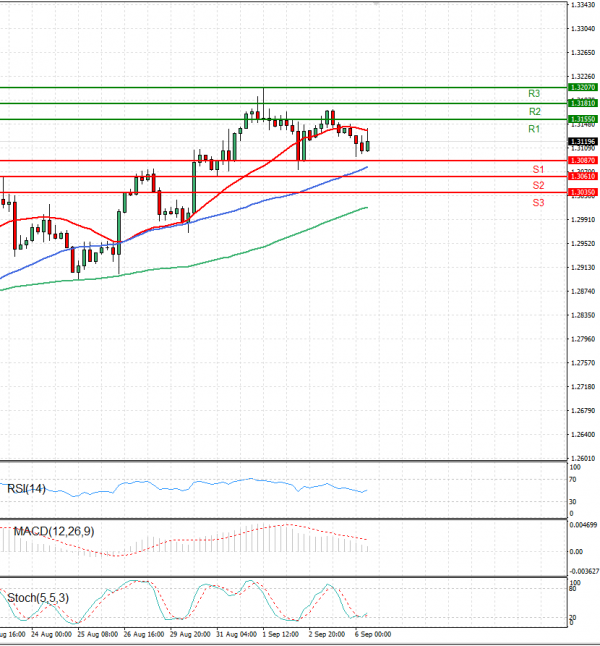The image size is (600, 646).
Task: Click the S1 support label
Action: 538,169
